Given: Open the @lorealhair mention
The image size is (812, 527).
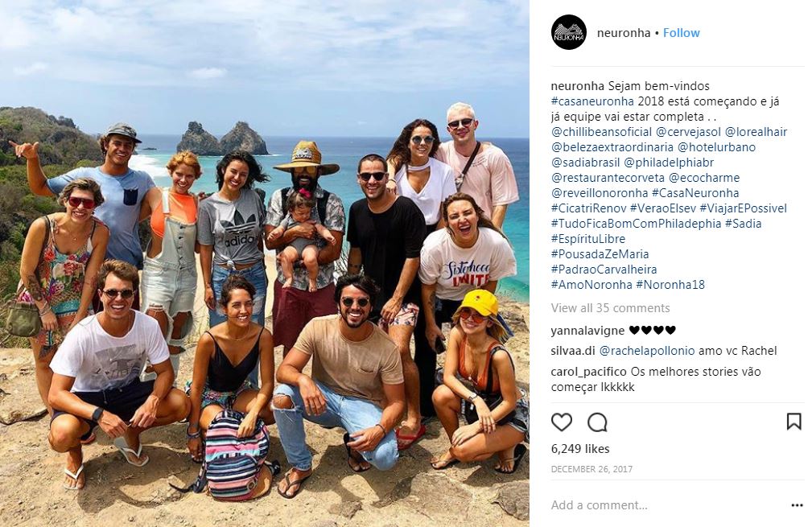Looking at the screenshot, I should [756, 132].
